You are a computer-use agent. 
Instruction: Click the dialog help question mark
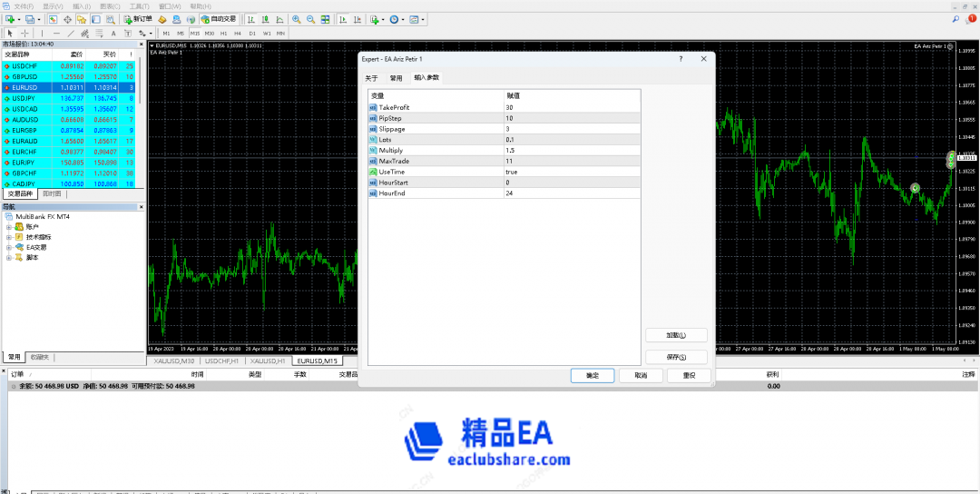click(x=681, y=58)
